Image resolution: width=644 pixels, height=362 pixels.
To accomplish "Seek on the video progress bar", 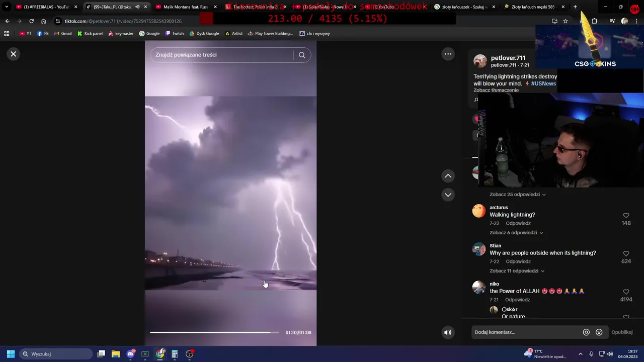I will 214,332.
